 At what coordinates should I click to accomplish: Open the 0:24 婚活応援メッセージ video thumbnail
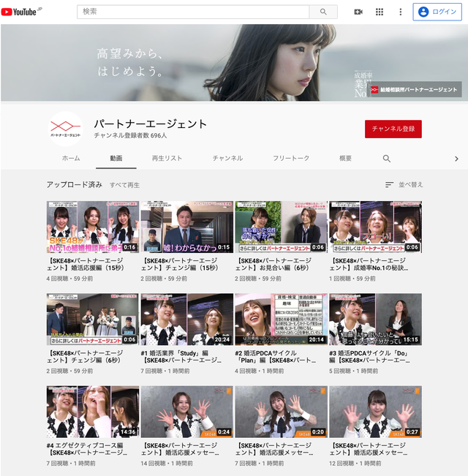187,412
